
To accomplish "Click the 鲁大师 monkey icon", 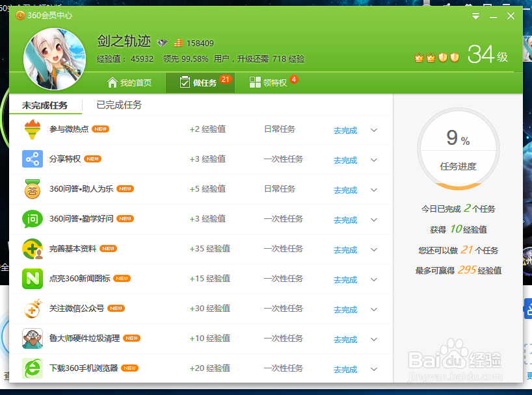I will click(33, 338).
